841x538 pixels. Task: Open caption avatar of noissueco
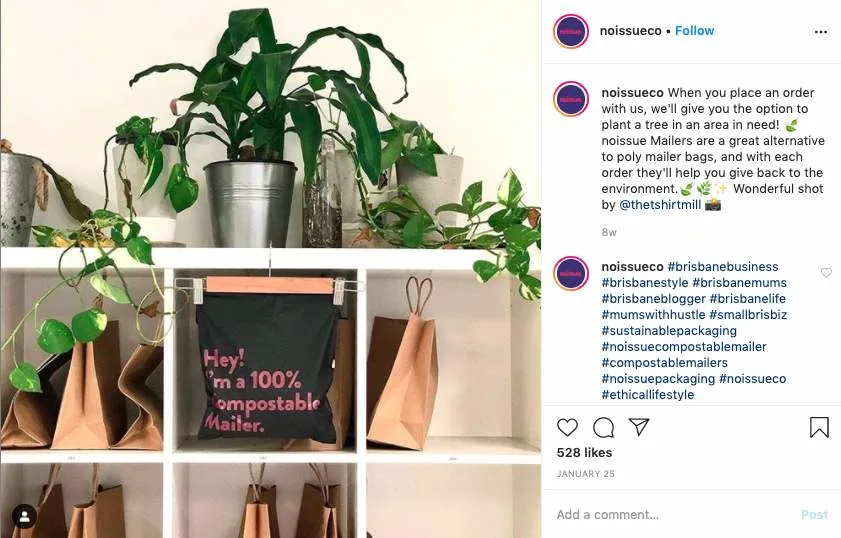click(571, 99)
